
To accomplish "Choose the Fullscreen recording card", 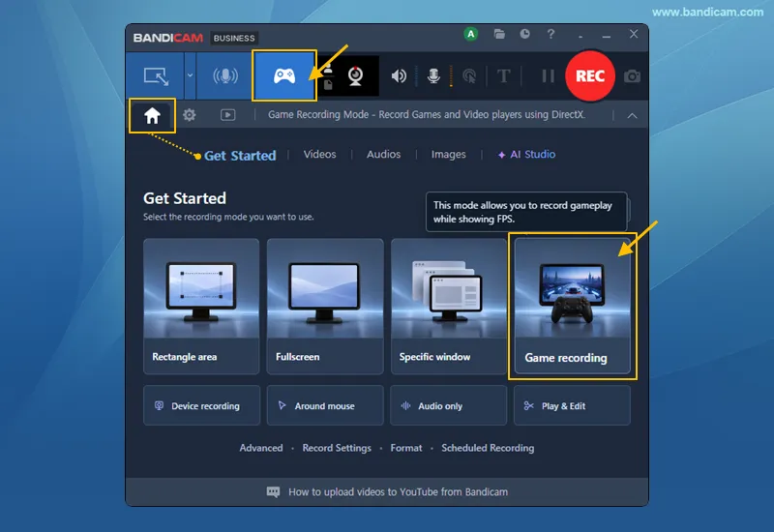I will click(325, 306).
